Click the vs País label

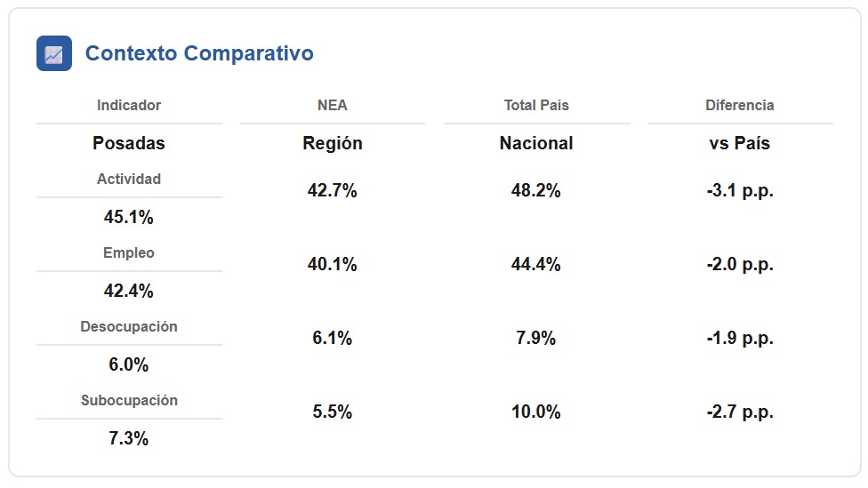pos(740,143)
